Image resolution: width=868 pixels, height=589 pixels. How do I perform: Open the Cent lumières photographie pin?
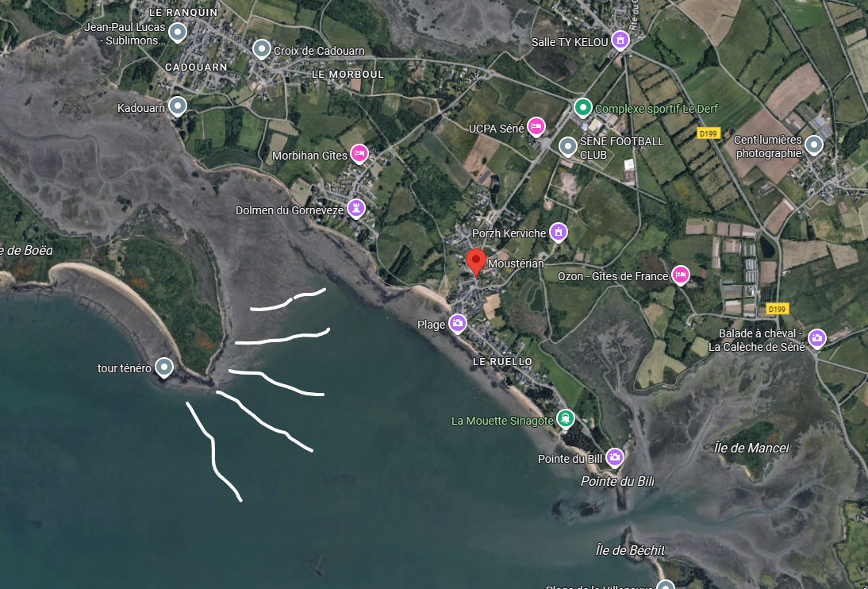813,145
